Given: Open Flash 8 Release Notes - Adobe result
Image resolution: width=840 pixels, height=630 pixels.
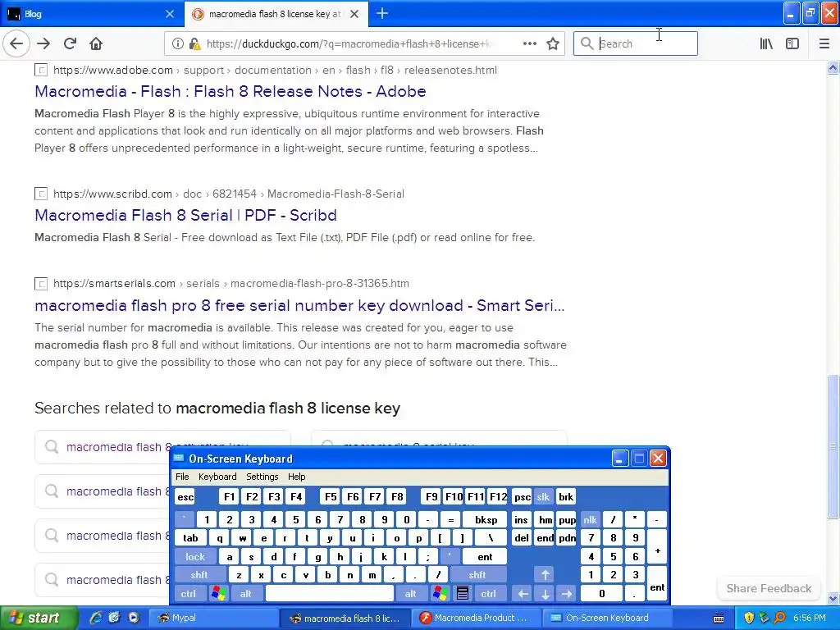Looking at the screenshot, I should point(231,92).
